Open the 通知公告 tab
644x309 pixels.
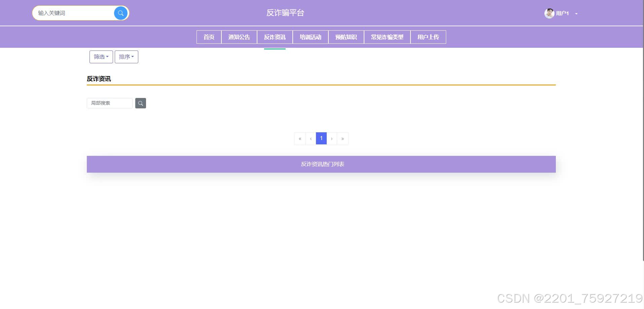[x=239, y=37]
